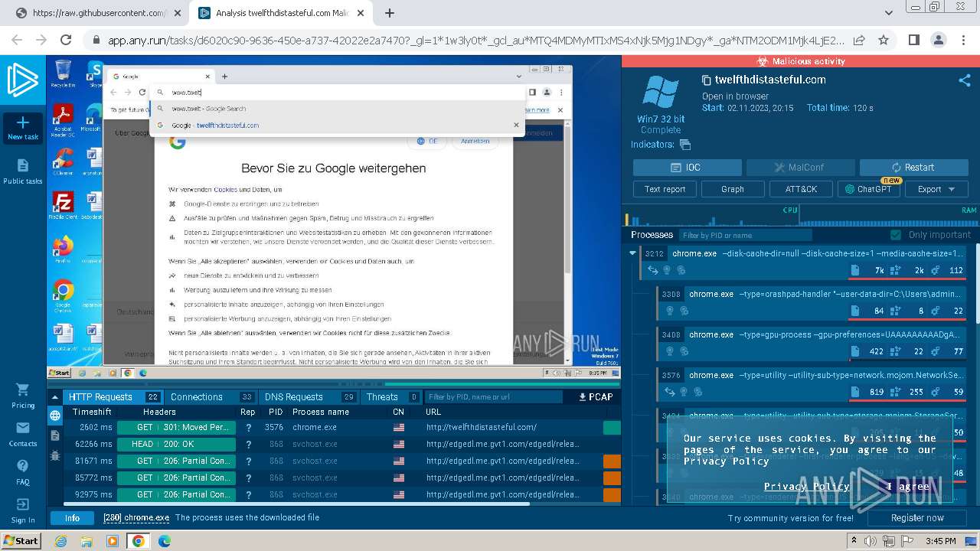Open the browser tab search dropdown
This screenshot has height=551, width=980.
[x=889, y=13]
